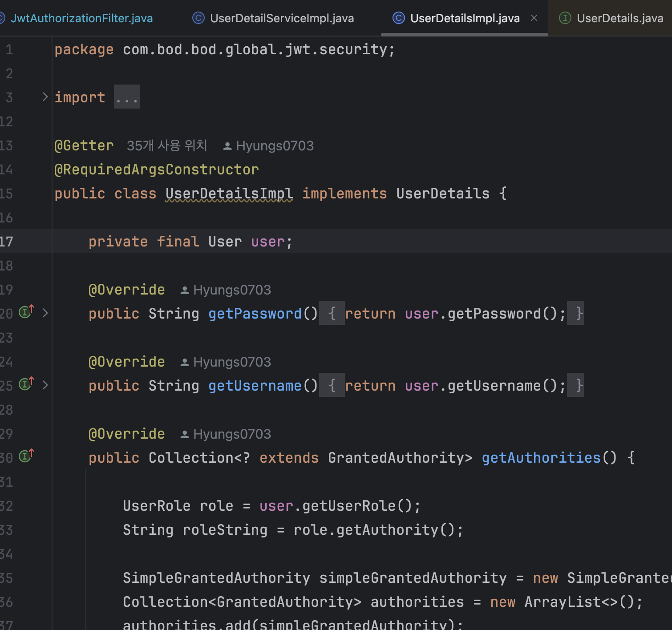Click implements-method gutter icon on line 30
The image size is (672, 630).
tap(26, 456)
